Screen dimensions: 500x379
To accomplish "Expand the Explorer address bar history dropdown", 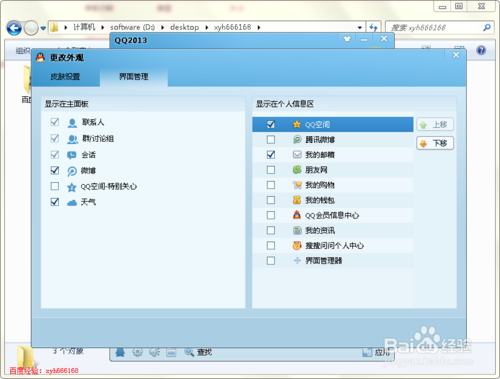I will click(360, 28).
